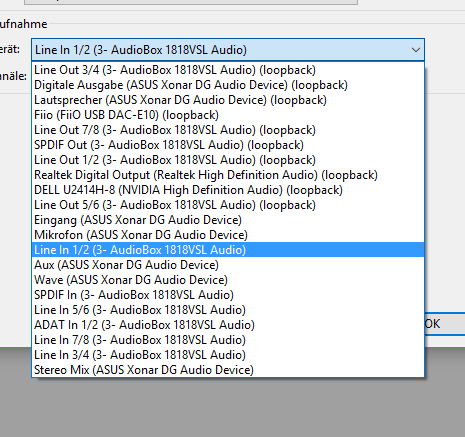The image size is (465, 437).
Task: Select Line Out 7/8 AudioBox loopback
Action: tap(228, 130)
